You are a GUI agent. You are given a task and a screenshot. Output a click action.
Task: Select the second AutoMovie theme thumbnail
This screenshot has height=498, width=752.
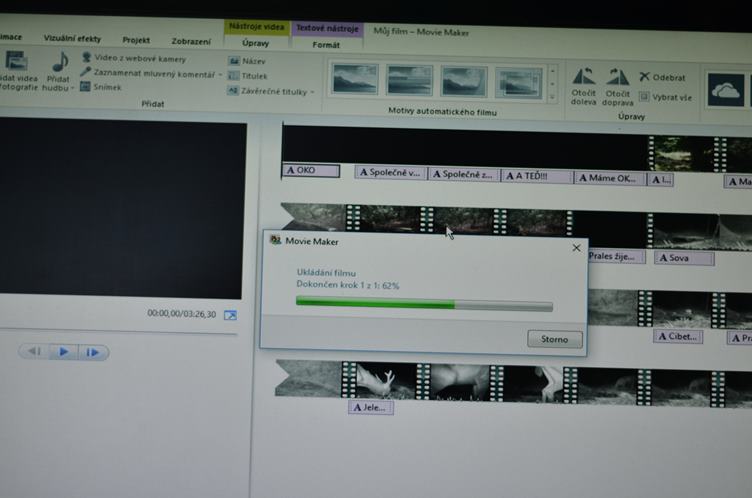tap(409, 81)
